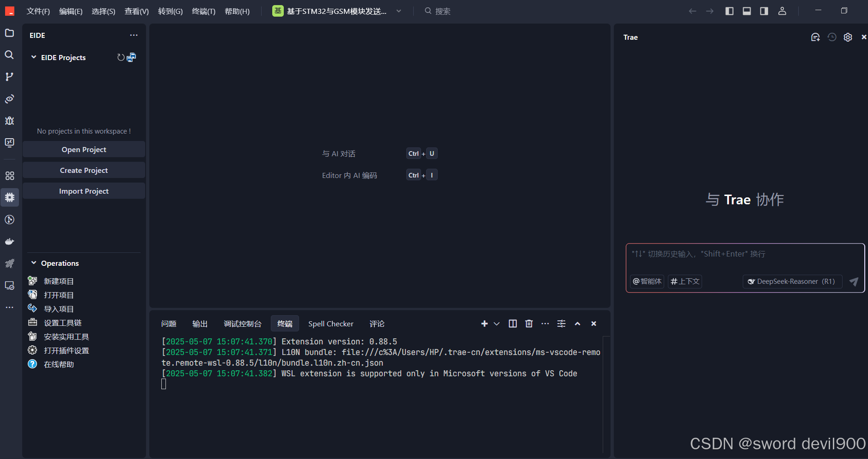This screenshot has height=459, width=868.
Task: Open the Explorer view in activity bar
Action: click(9, 33)
